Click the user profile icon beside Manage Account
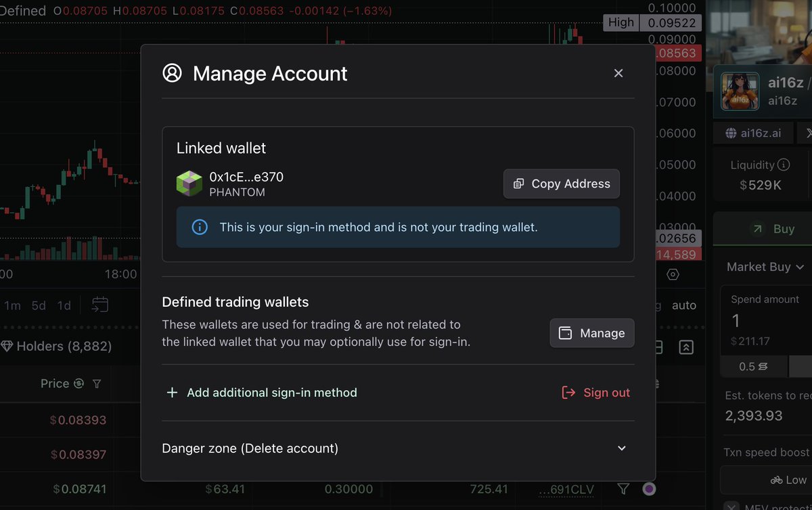Image resolution: width=812 pixels, height=510 pixels. [x=173, y=73]
